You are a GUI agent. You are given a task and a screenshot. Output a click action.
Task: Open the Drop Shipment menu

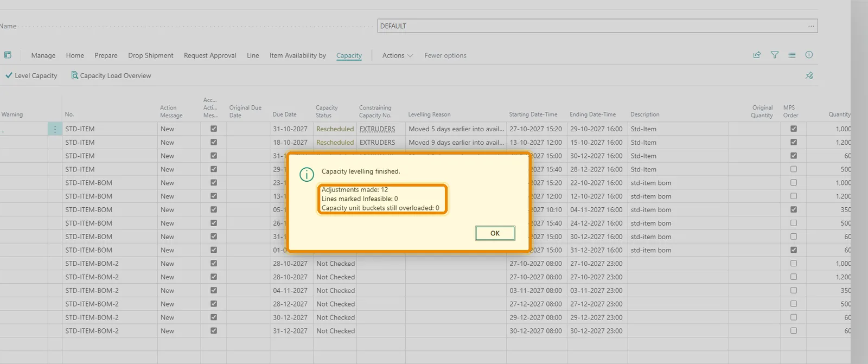point(151,55)
